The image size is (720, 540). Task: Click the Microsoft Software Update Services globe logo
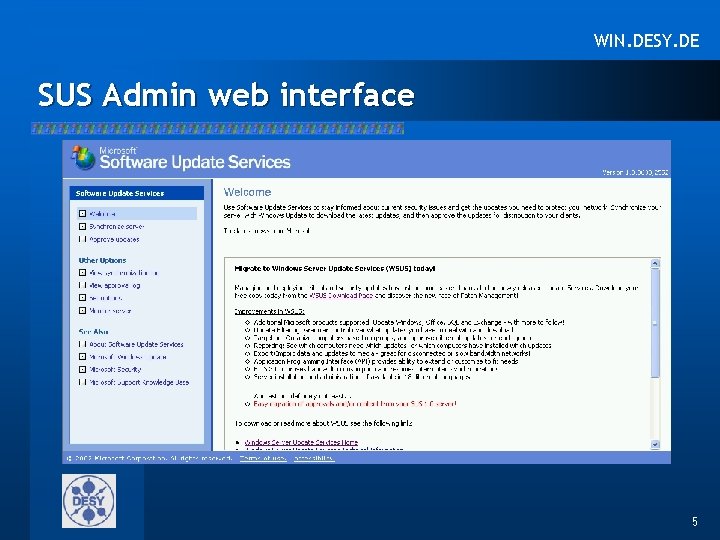click(x=83, y=158)
